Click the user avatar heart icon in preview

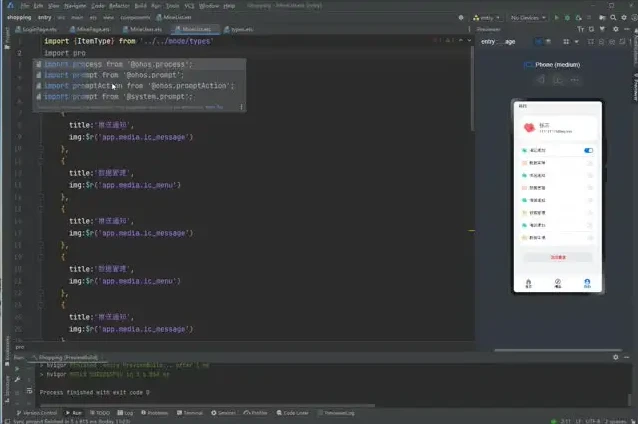(x=529, y=128)
